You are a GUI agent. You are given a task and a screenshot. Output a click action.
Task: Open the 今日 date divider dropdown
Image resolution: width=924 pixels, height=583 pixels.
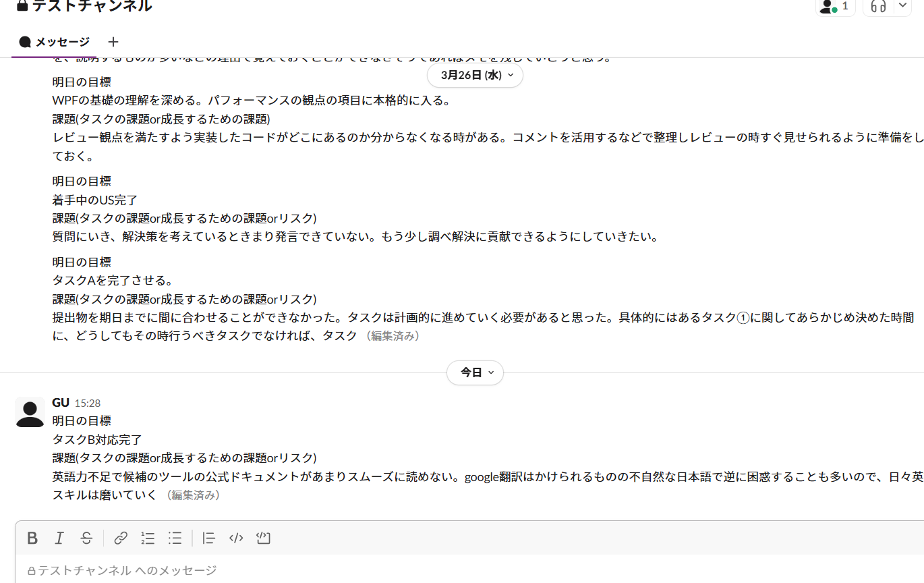coord(475,372)
